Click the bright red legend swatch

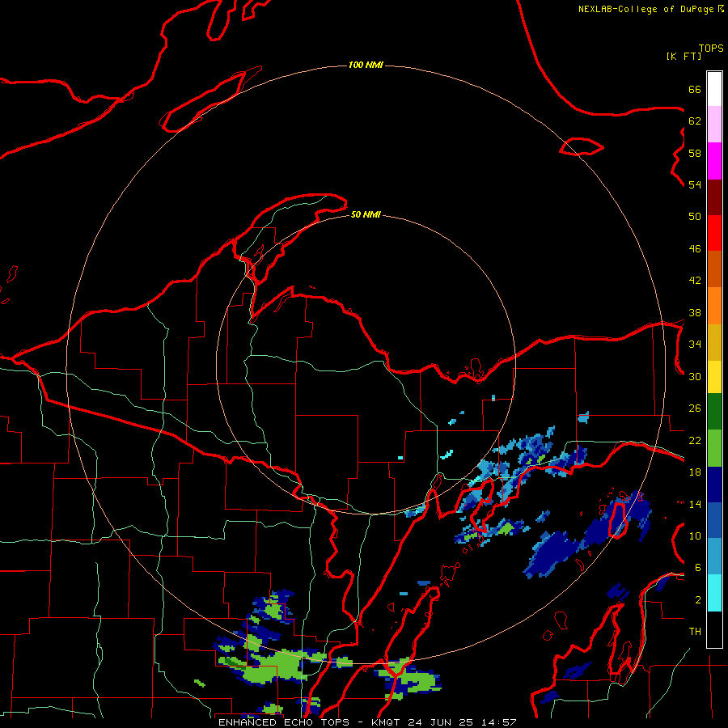click(714, 233)
